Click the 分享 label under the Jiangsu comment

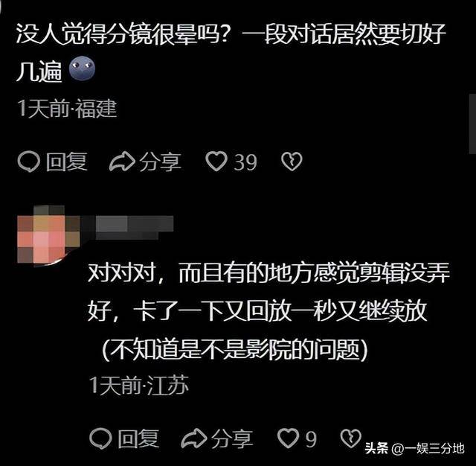232,439
